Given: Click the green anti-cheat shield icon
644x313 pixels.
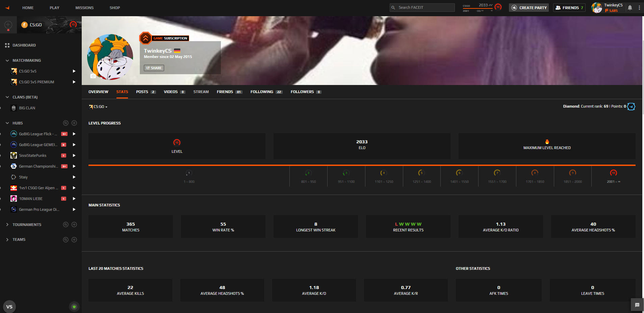Looking at the screenshot, I should coord(74,307).
